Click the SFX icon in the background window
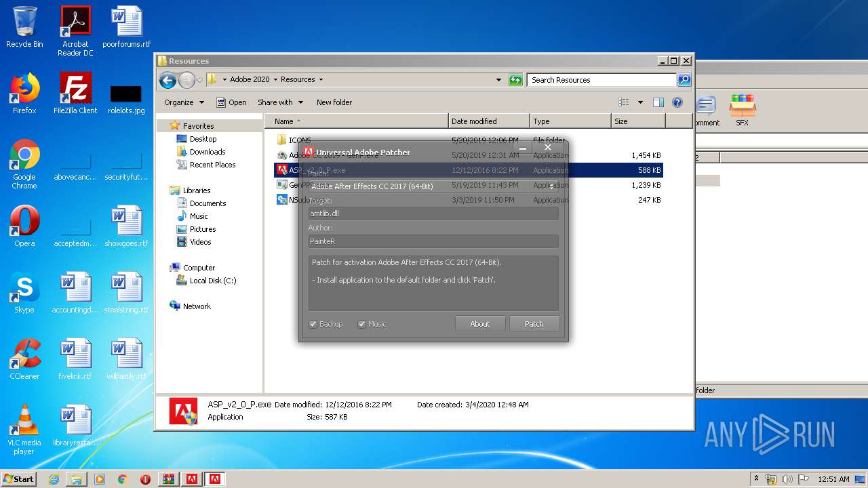The width and height of the screenshot is (868, 488). coord(743,110)
